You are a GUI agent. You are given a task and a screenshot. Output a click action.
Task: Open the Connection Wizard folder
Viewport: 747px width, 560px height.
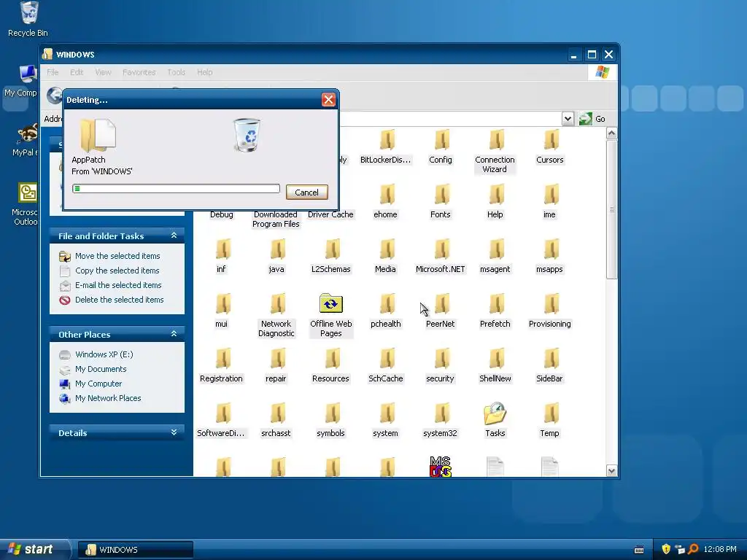495,152
